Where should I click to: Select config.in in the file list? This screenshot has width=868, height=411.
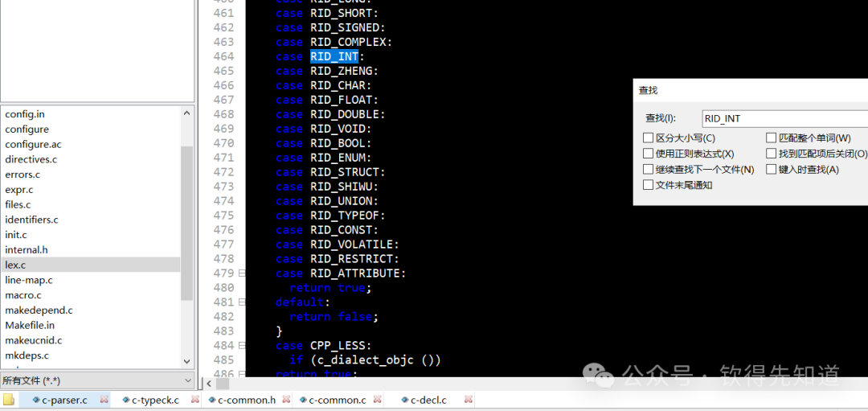pos(25,114)
